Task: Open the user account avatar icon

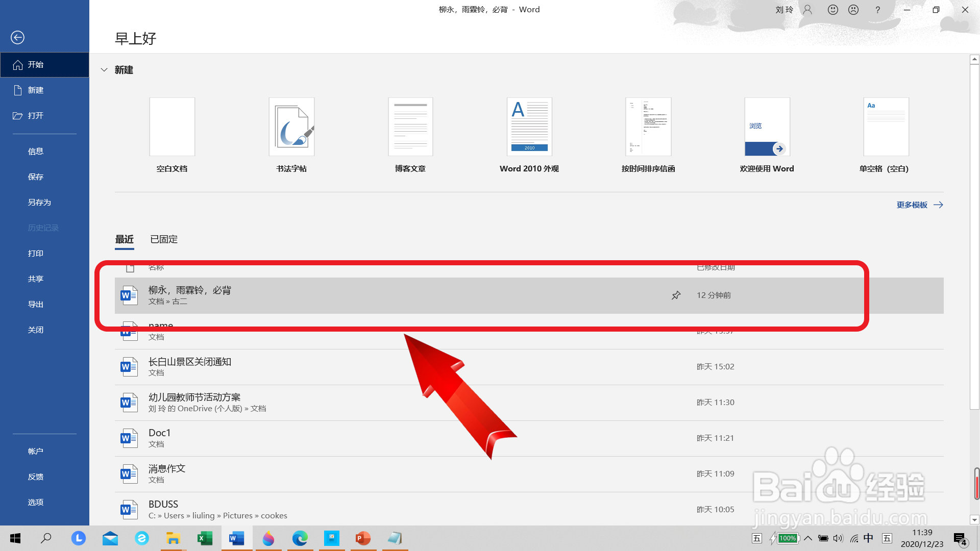Action: pos(807,10)
